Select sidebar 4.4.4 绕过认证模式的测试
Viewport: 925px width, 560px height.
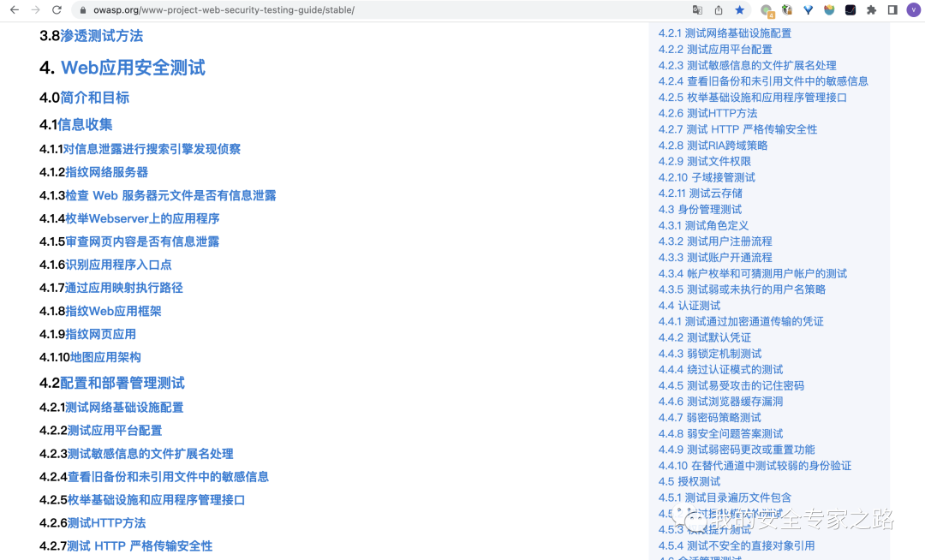(721, 370)
